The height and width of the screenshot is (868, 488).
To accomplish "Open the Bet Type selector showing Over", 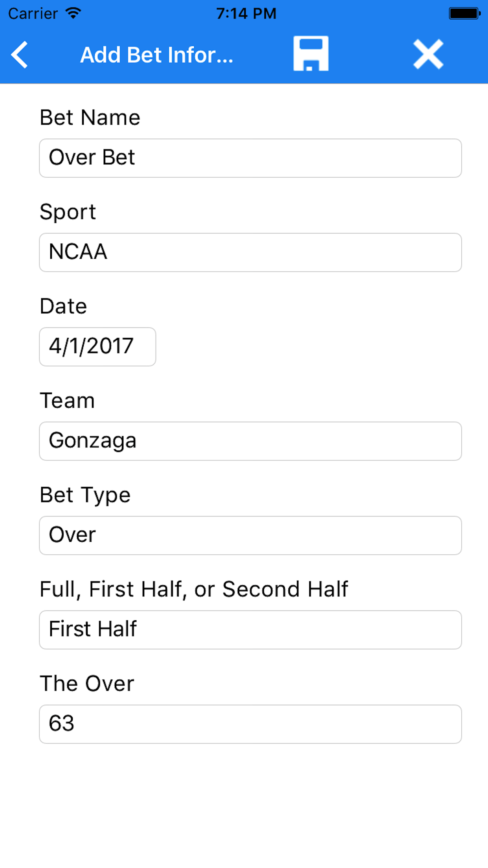I will 250,535.
